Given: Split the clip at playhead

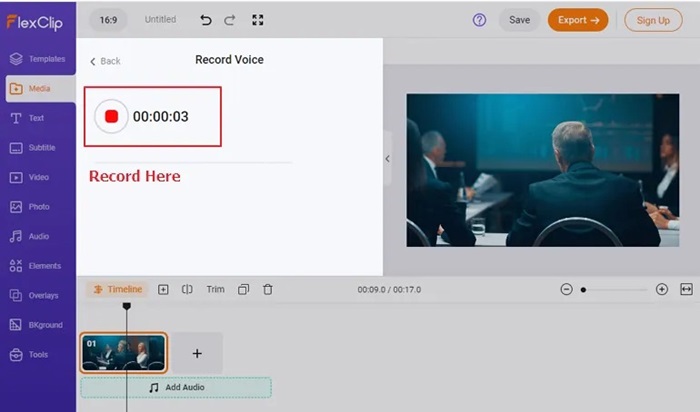Looking at the screenshot, I should 187,289.
